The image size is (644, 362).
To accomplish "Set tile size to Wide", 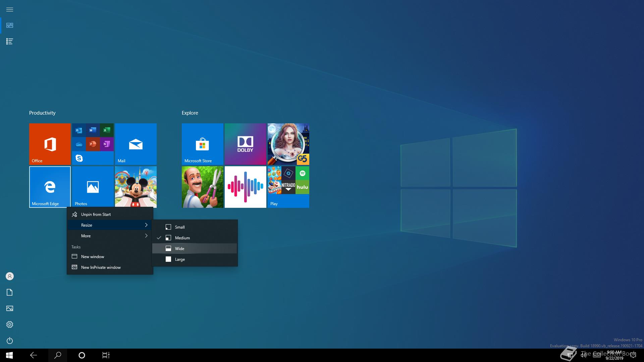I will pyautogui.click(x=195, y=249).
